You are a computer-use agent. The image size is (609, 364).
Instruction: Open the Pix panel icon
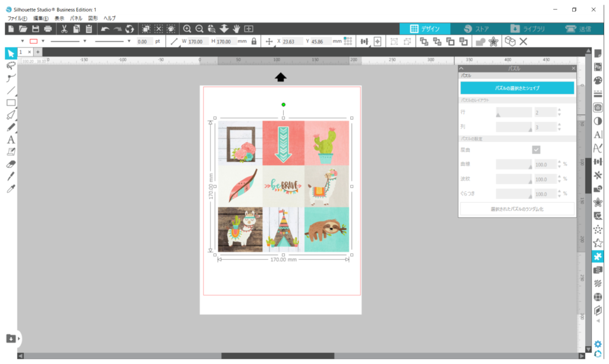[x=598, y=67]
